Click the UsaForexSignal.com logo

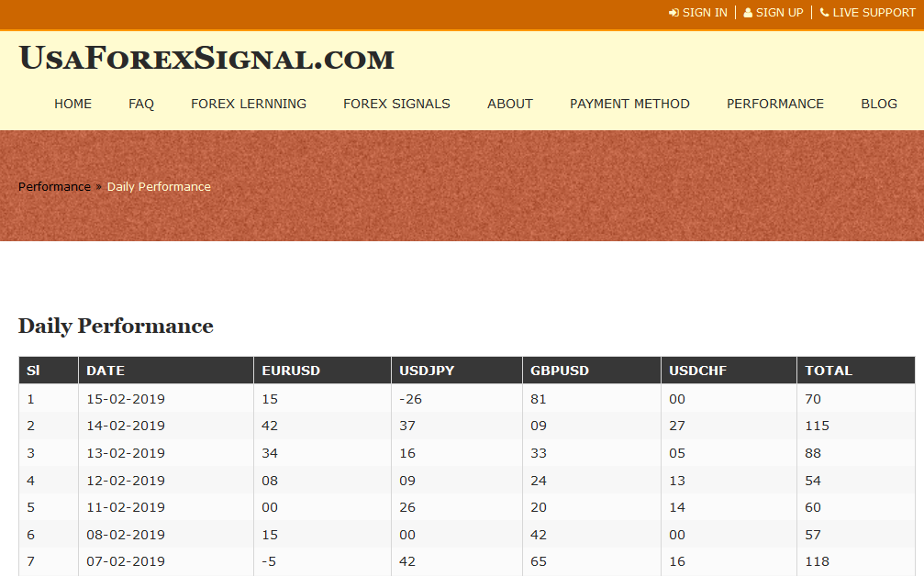pyautogui.click(x=206, y=59)
